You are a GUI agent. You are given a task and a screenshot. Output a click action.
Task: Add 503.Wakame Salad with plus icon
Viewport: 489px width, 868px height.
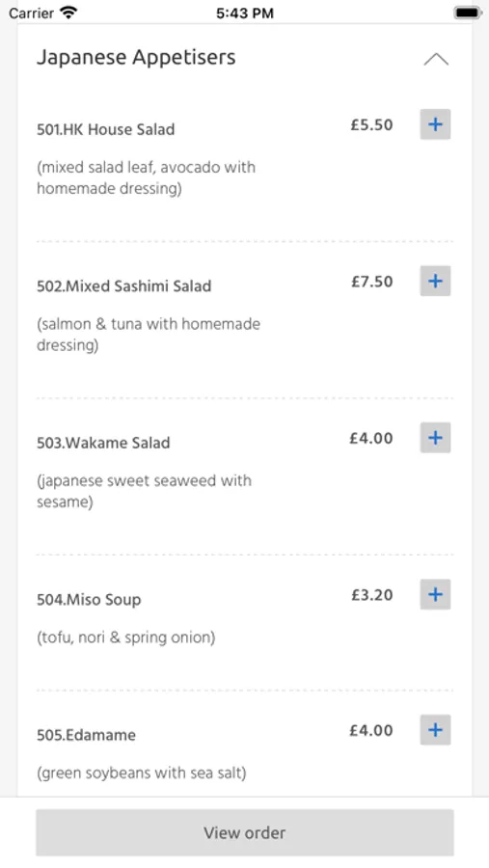435,437
